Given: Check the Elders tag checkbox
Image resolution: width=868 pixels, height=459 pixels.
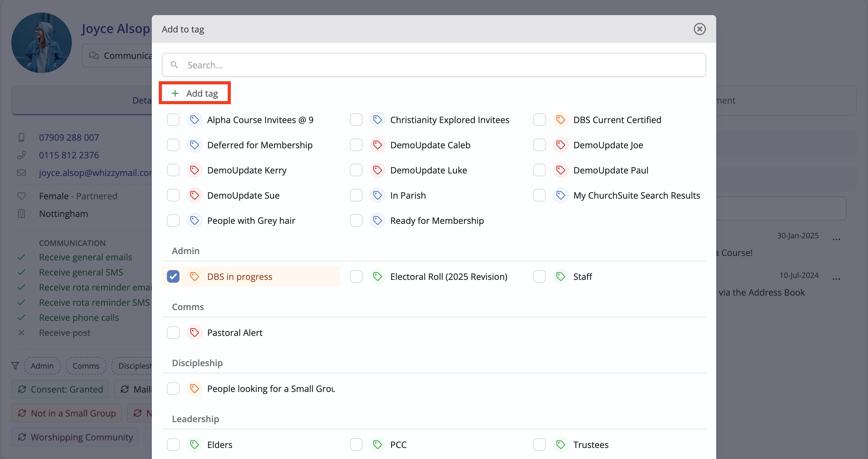Looking at the screenshot, I should tap(173, 445).
